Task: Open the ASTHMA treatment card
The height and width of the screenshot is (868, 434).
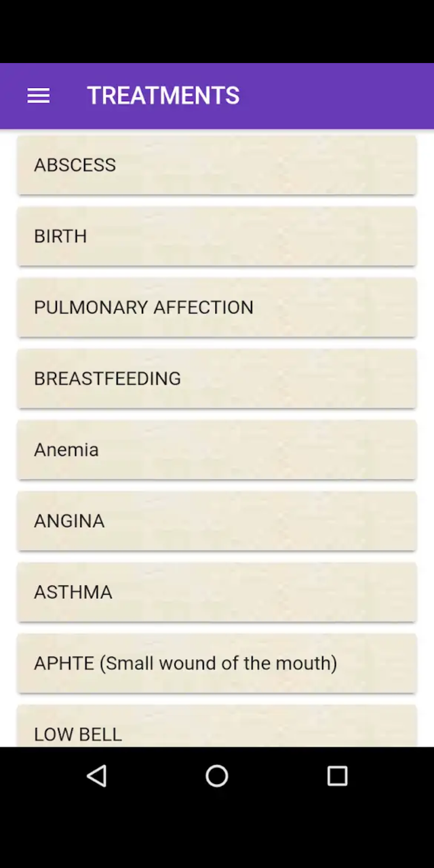Action: (217, 592)
